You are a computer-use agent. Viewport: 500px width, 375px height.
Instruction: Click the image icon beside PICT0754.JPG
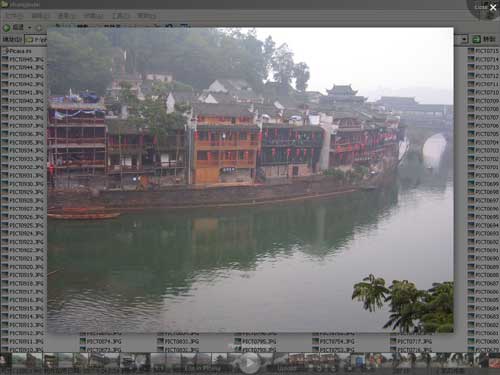pyautogui.click(x=316, y=341)
